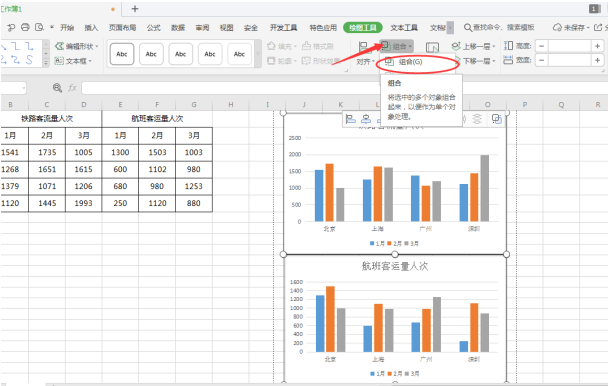Viewport: 608px width, 386px height.
Task: Open the 组合 group dropdown in ribbon
Action: click(396, 46)
